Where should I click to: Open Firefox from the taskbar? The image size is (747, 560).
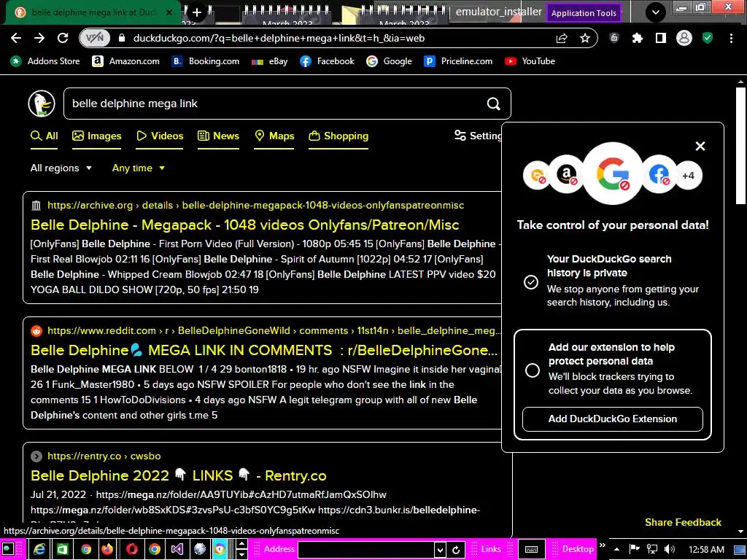(108, 549)
